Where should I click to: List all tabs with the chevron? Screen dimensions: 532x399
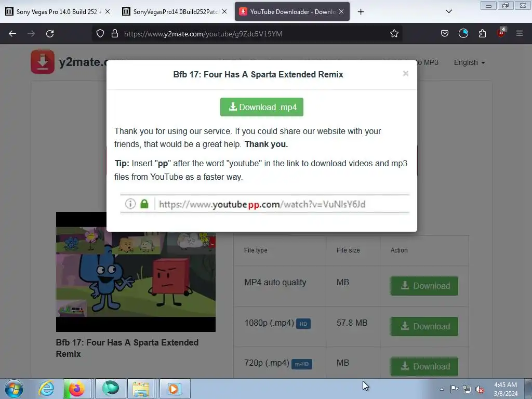click(448, 11)
